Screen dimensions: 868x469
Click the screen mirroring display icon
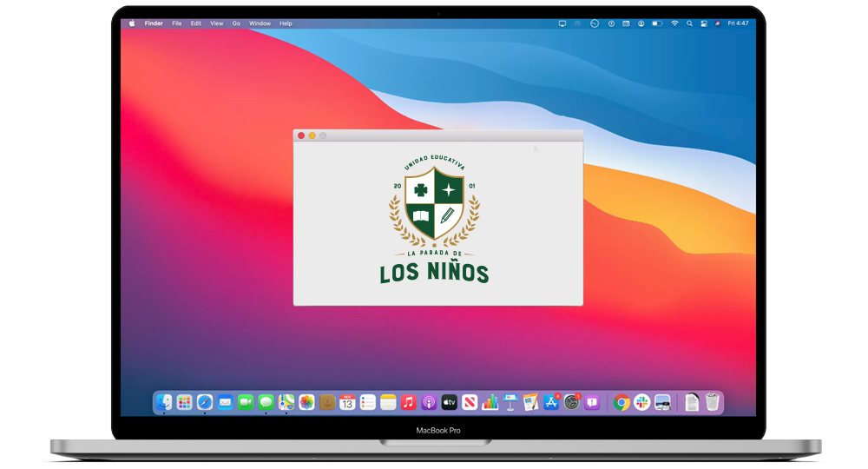[562, 23]
